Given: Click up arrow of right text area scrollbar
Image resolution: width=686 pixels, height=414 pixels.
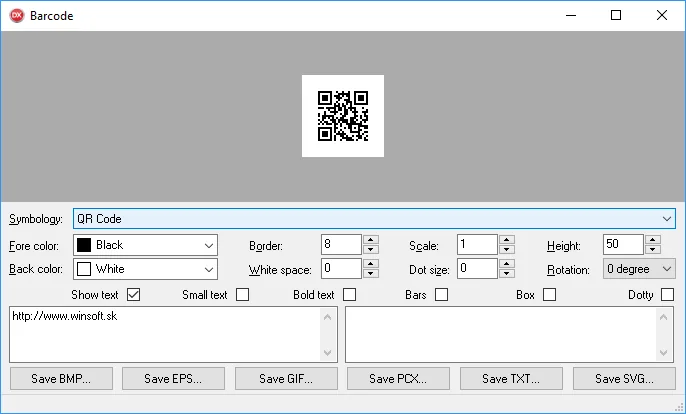Looking at the screenshot, I should point(664,317).
